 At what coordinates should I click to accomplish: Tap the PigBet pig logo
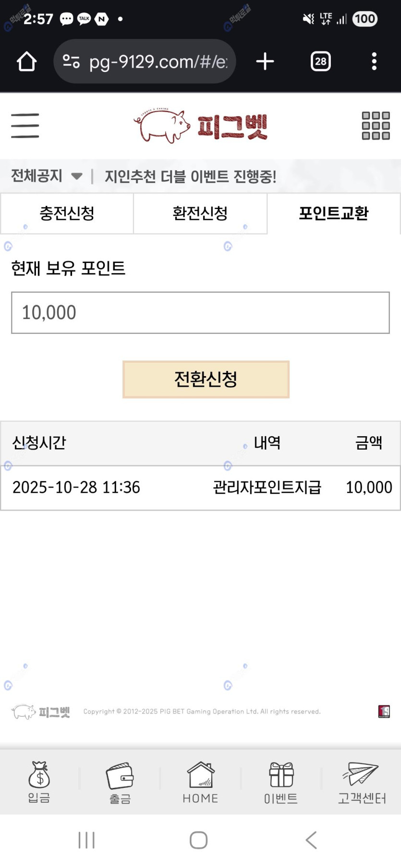(x=200, y=126)
